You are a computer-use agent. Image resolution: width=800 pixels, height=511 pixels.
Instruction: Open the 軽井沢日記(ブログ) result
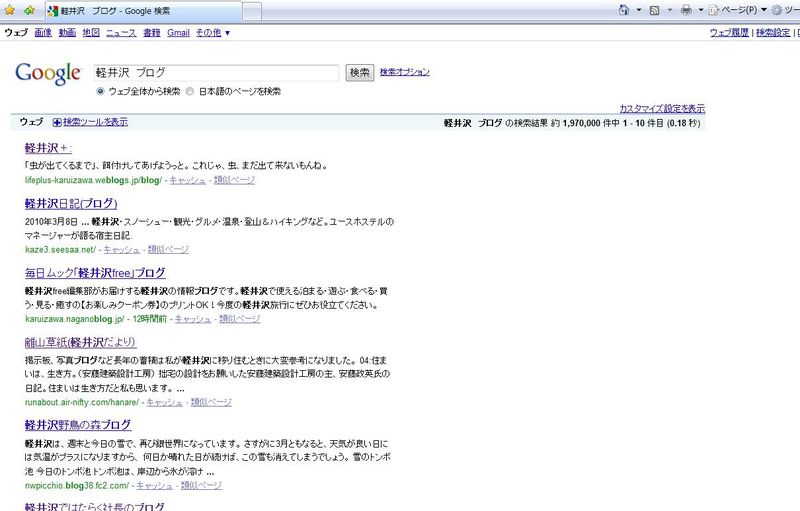71,203
